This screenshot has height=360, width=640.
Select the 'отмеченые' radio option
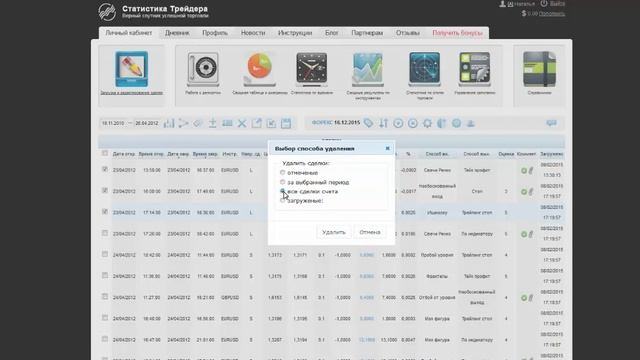point(282,172)
